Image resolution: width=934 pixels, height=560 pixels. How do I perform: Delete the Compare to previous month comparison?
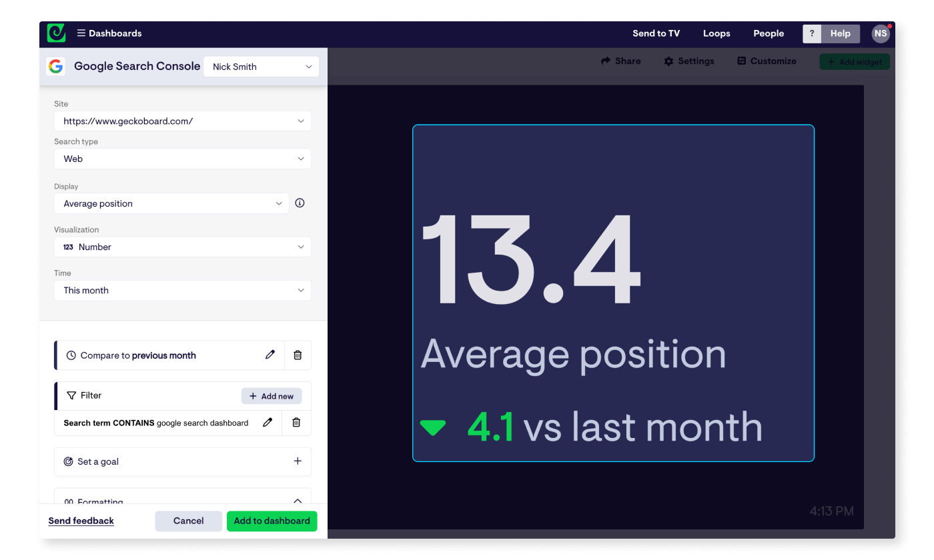pyautogui.click(x=298, y=355)
